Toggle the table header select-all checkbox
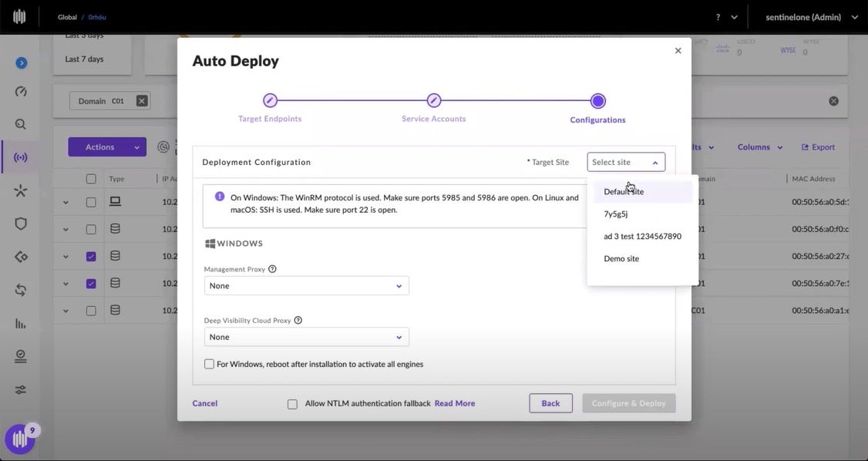This screenshot has width=868, height=461. click(x=91, y=179)
